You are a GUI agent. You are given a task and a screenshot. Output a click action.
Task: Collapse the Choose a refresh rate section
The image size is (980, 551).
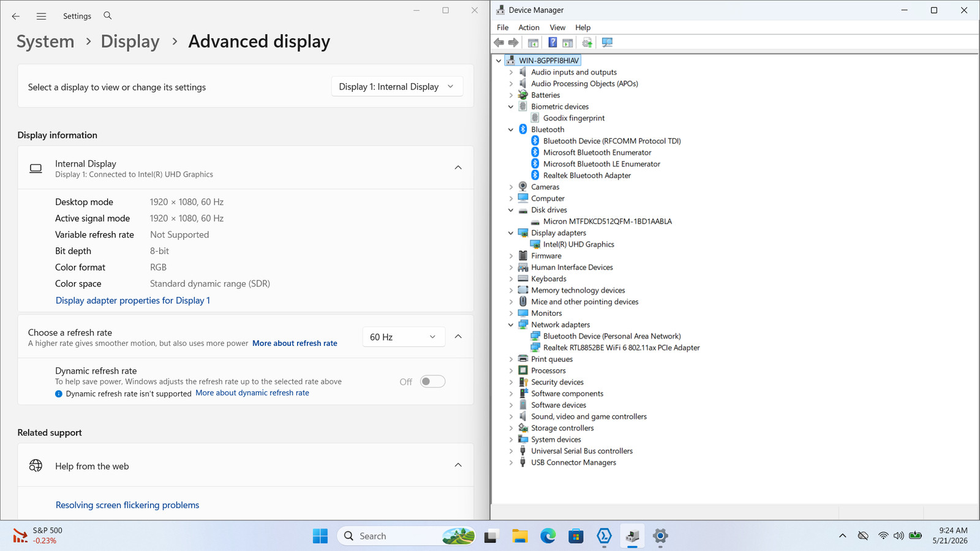458,337
